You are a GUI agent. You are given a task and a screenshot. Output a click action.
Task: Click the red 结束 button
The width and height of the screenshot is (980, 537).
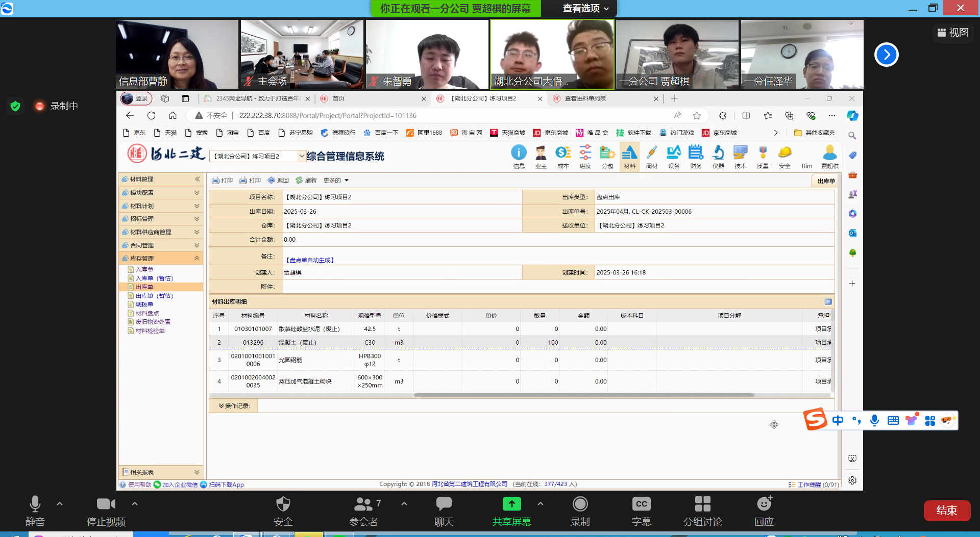coord(947,510)
